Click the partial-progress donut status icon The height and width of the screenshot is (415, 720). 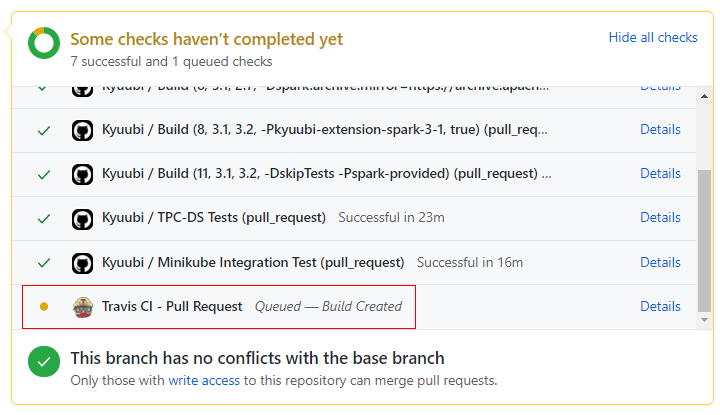point(44,43)
